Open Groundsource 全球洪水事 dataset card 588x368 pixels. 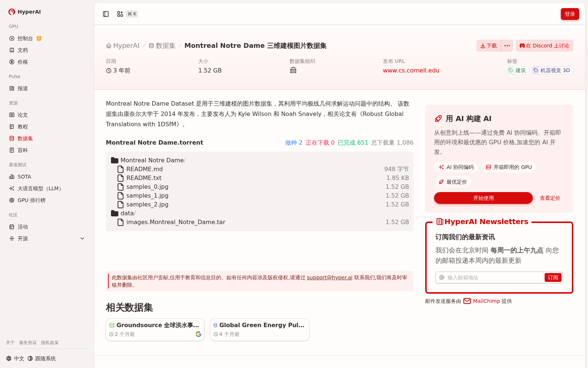click(x=155, y=330)
